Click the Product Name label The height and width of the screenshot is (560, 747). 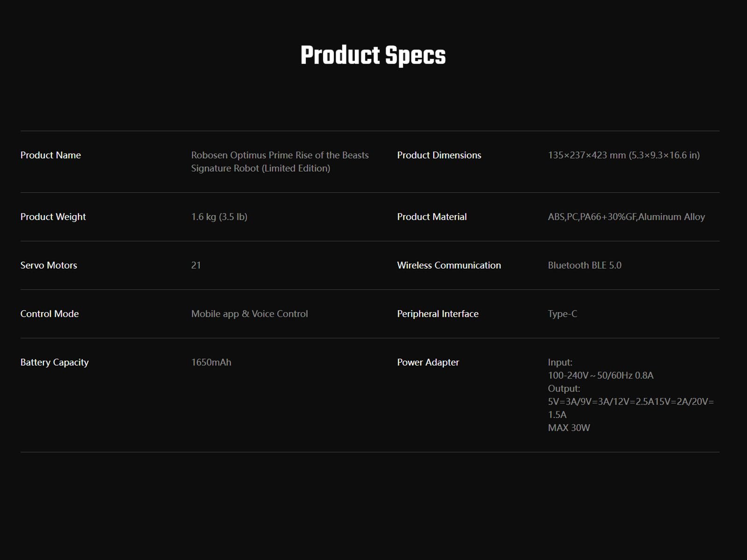point(50,155)
